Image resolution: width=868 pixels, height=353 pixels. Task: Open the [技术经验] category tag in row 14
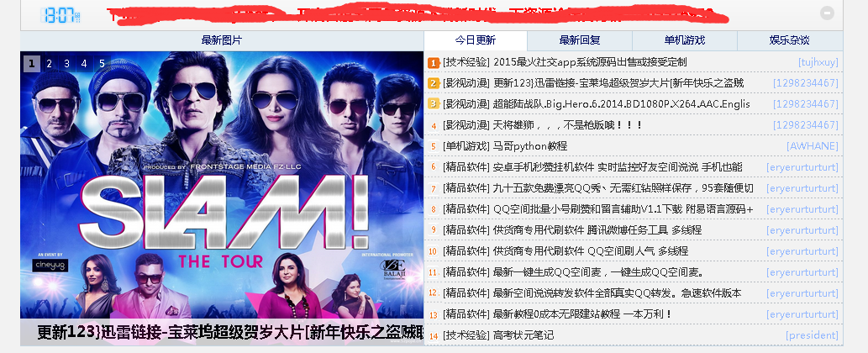tap(466, 335)
